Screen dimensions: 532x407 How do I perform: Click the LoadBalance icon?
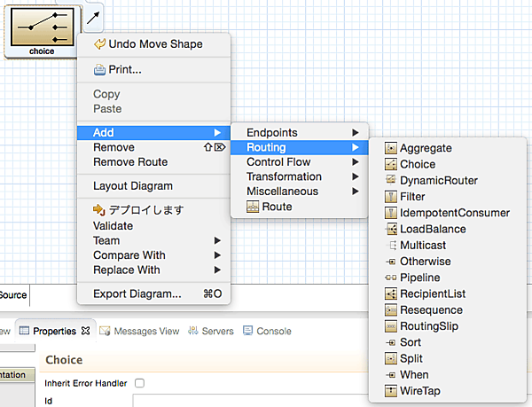pyautogui.click(x=391, y=229)
